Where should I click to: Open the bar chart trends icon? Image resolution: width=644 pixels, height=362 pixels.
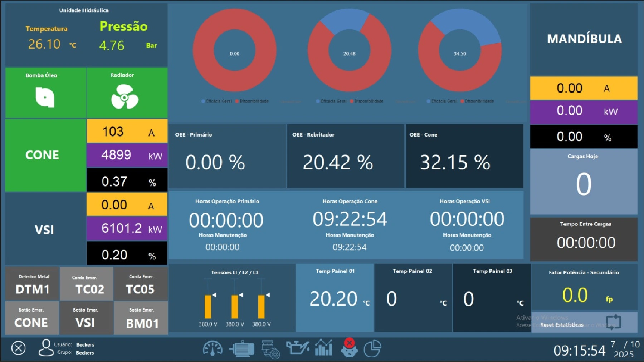click(x=323, y=348)
